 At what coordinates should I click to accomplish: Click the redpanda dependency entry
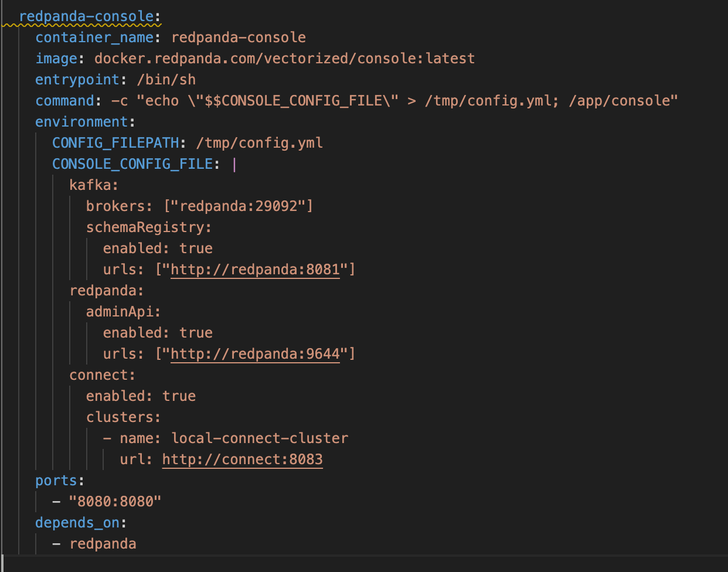(x=103, y=544)
